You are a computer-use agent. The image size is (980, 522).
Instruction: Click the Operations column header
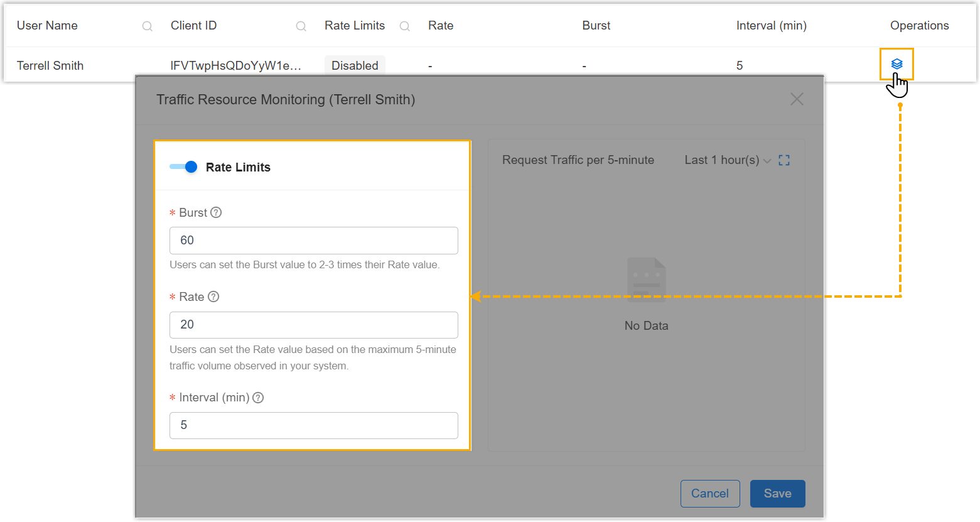(x=919, y=26)
